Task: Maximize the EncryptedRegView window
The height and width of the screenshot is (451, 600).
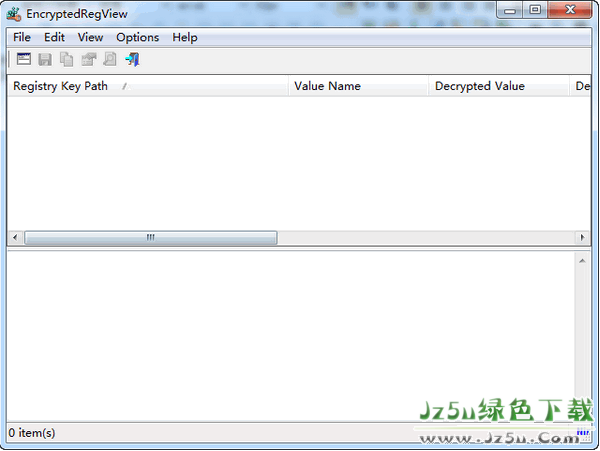Action: click(x=535, y=10)
